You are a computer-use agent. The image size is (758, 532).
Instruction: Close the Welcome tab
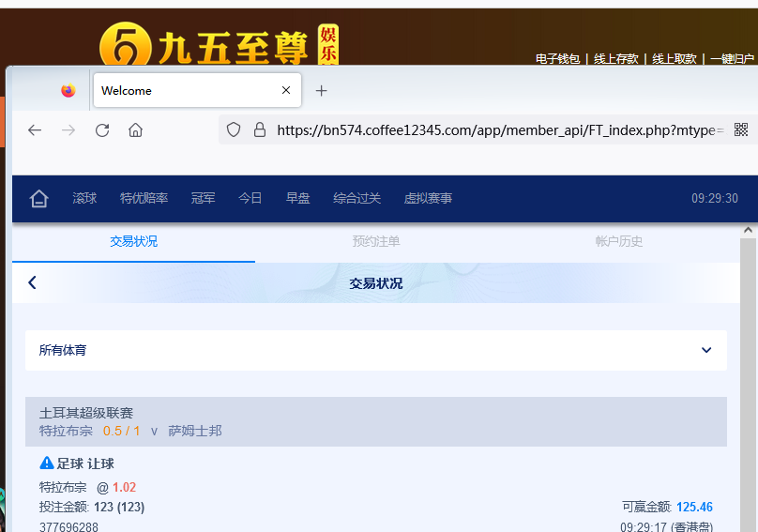pyautogui.click(x=287, y=91)
